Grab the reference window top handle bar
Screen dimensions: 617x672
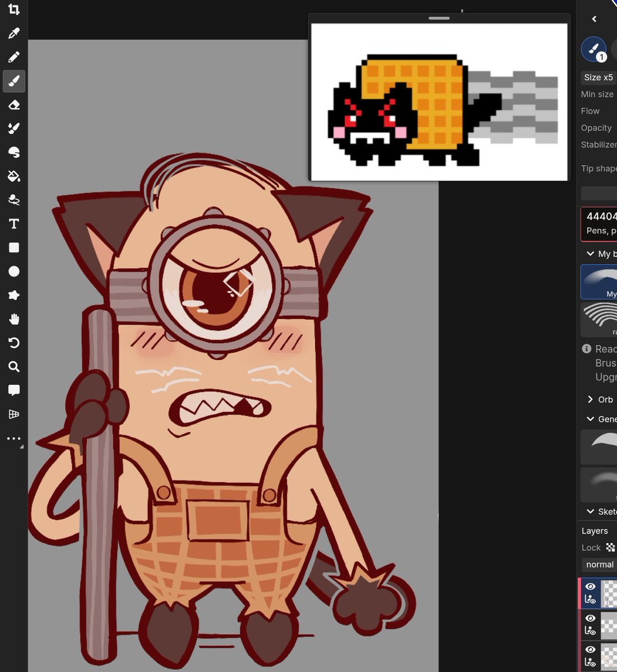[x=439, y=18]
